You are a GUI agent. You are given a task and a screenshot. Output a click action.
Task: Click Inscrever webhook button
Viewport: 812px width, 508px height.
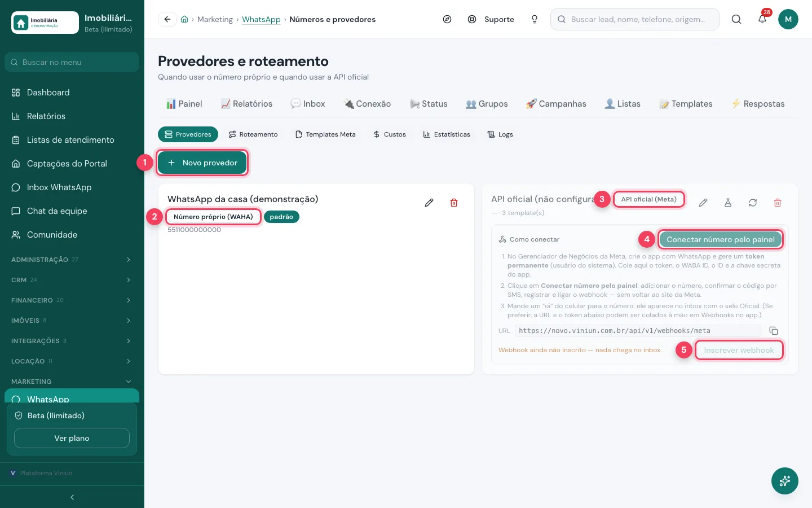[739, 350]
